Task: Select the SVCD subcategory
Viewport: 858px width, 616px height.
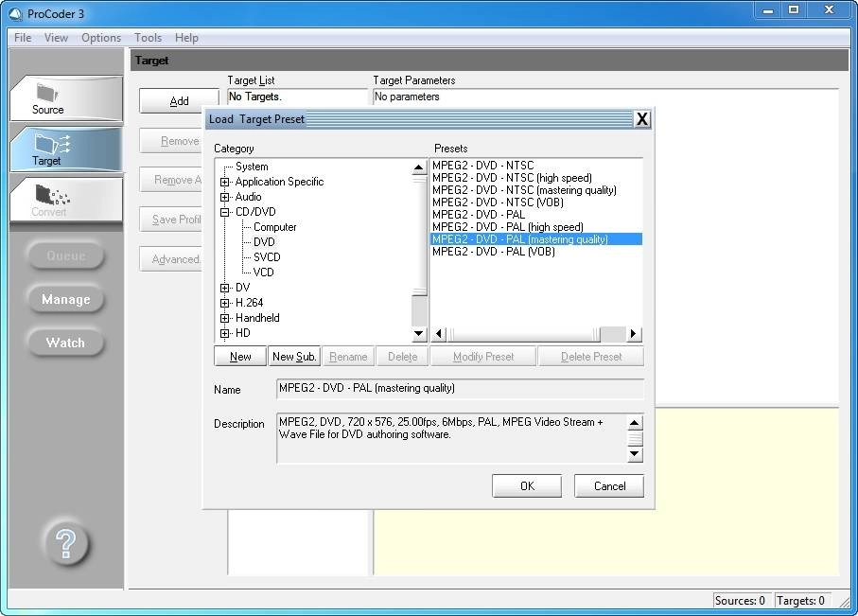Action: pyautogui.click(x=267, y=257)
